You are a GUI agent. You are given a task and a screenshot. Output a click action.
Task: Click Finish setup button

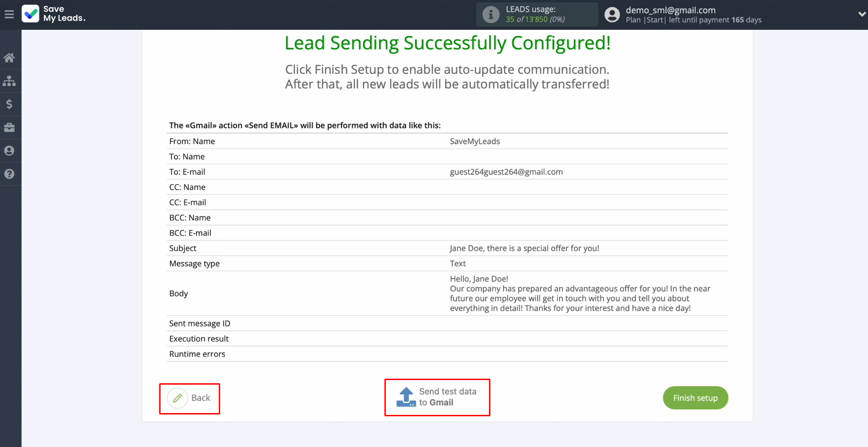click(696, 398)
